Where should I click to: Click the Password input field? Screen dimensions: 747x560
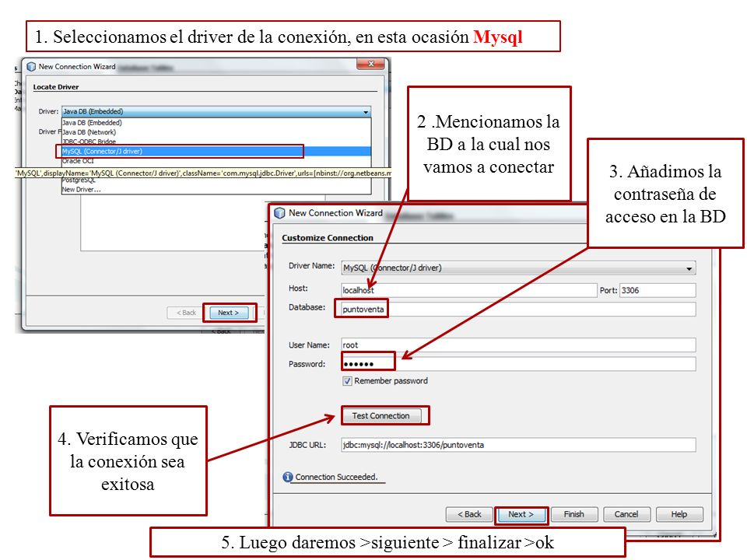[518, 364]
